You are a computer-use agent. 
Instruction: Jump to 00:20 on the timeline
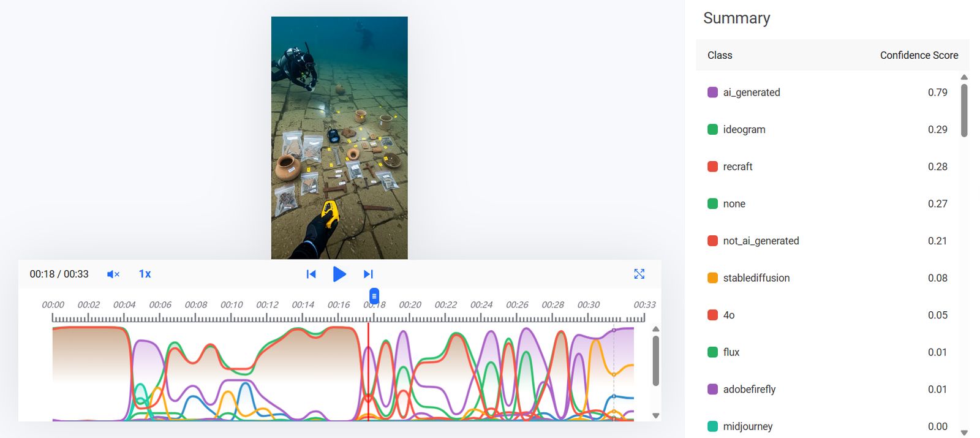click(x=410, y=304)
